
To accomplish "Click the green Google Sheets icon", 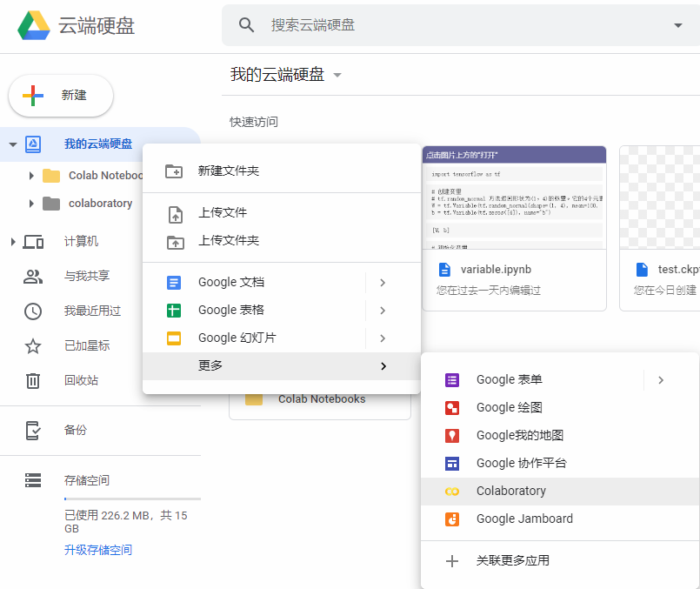I will click(174, 311).
